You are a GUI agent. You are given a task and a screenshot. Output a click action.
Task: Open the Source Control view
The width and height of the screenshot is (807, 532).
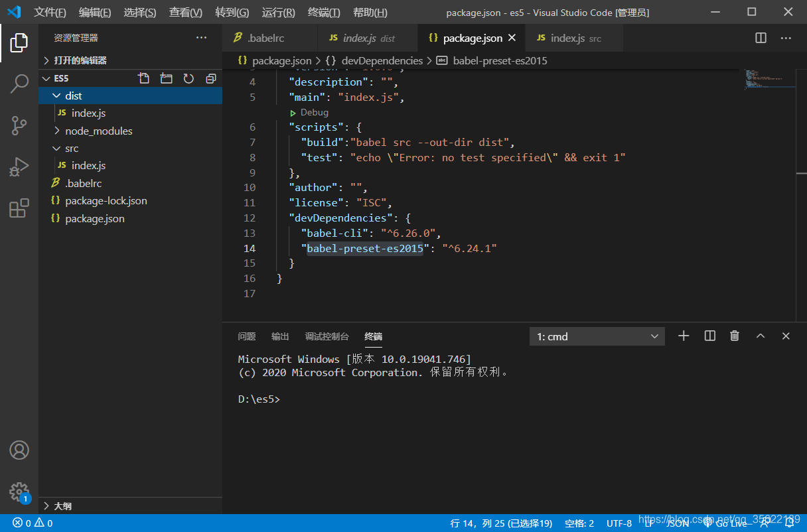tap(19, 125)
